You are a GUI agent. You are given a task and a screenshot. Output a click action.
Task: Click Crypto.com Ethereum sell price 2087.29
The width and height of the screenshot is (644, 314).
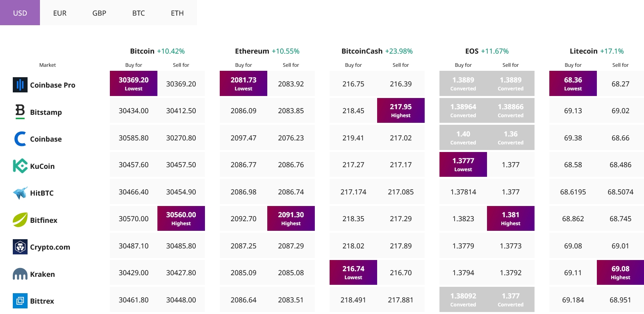click(291, 246)
